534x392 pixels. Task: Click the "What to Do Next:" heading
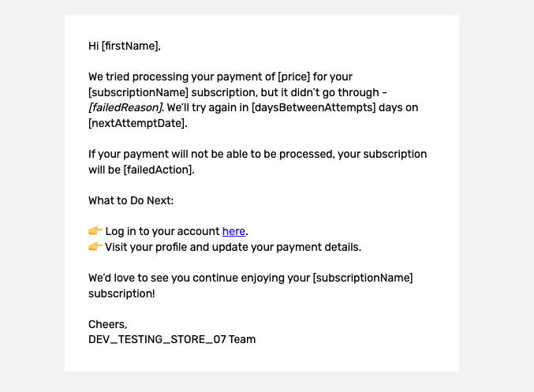click(131, 200)
